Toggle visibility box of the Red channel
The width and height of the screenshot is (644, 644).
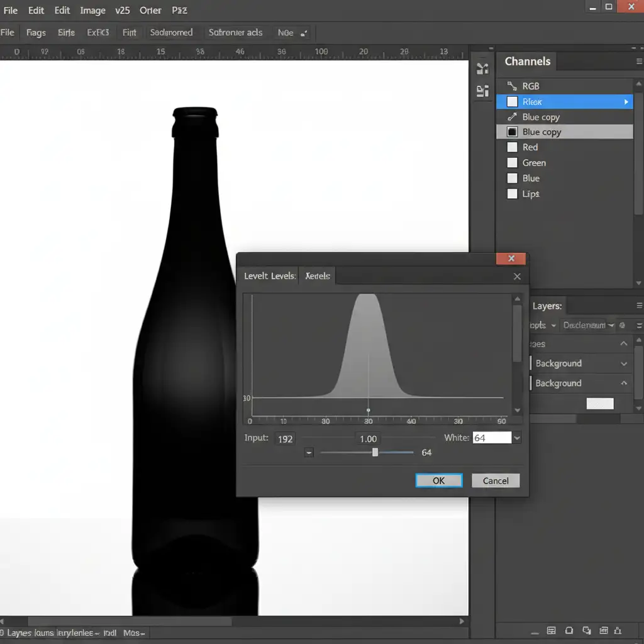[512, 147]
